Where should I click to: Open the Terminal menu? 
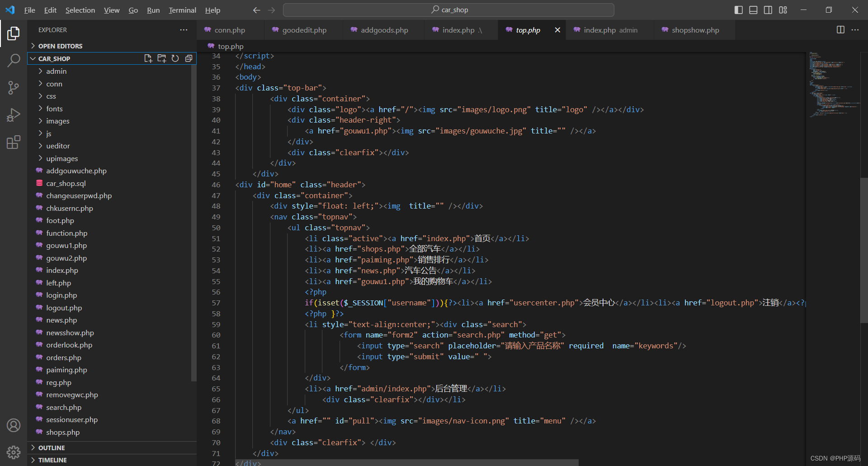coord(182,10)
